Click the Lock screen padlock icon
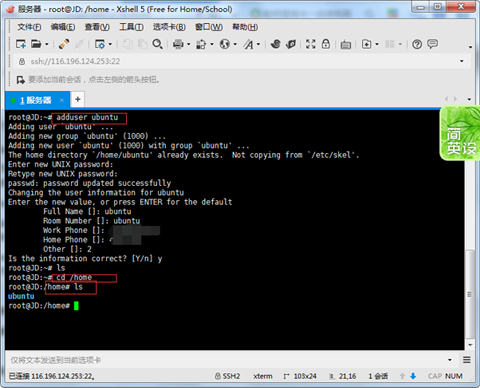Image resolution: width=480 pixels, height=388 pixels. tap(326, 44)
